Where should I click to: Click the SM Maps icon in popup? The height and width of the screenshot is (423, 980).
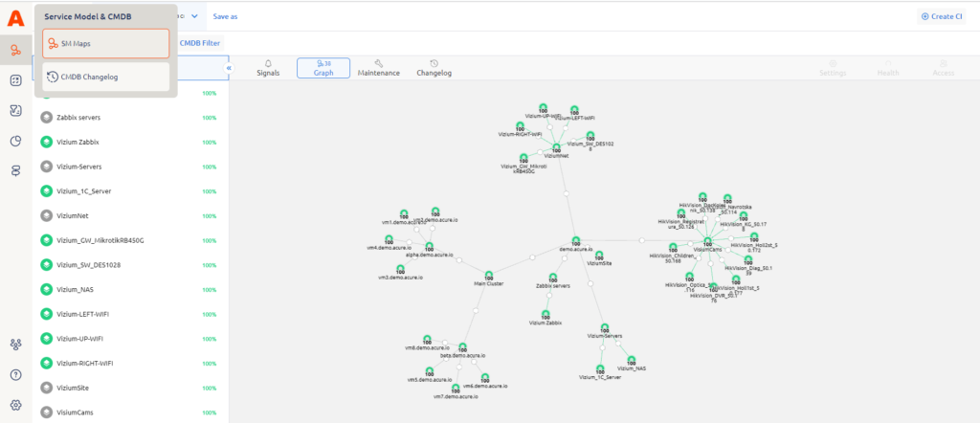(x=54, y=44)
